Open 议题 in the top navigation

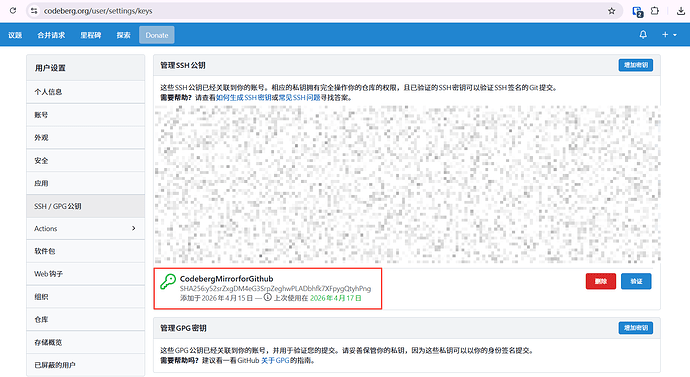(15, 35)
